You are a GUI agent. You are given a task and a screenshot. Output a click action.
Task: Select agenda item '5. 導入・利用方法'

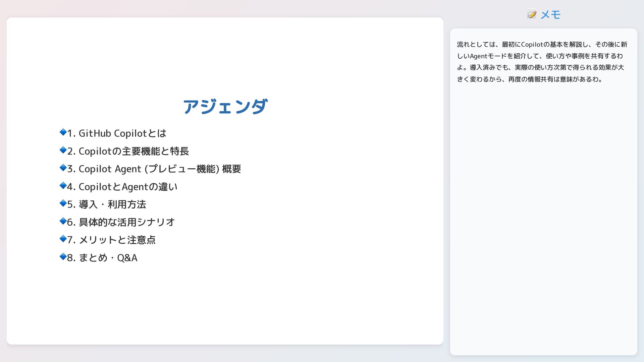click(107, 204)
